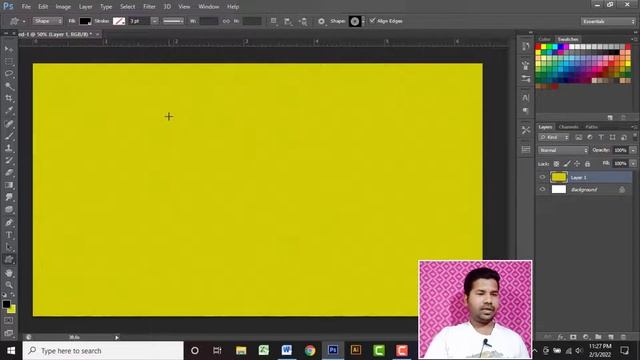Open Google Chrome from taskbar
Image resolution: width=640 pixels, height=360 pixels.
click(310, 351)
